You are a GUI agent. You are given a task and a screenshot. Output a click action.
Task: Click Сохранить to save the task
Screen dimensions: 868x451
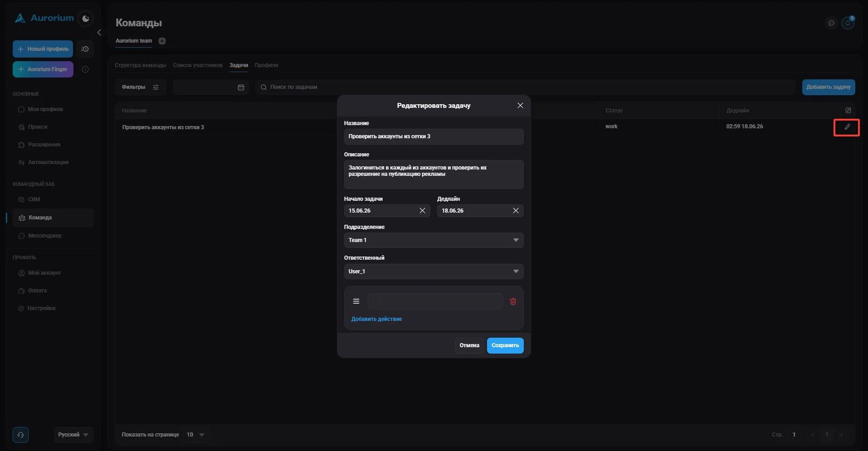click(x=505, y=345)
